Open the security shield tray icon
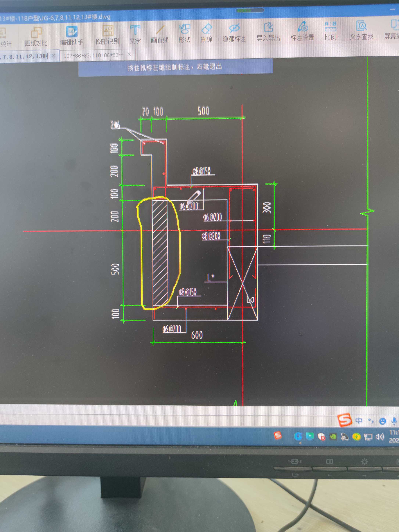 [x=321, y=436]
